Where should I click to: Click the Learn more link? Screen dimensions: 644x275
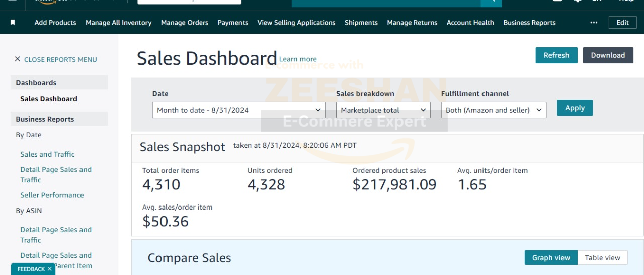click(x=298, y=59)
